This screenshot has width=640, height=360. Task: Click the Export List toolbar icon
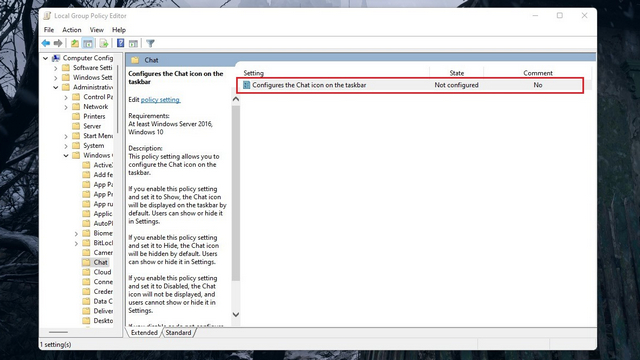point(104,43)
